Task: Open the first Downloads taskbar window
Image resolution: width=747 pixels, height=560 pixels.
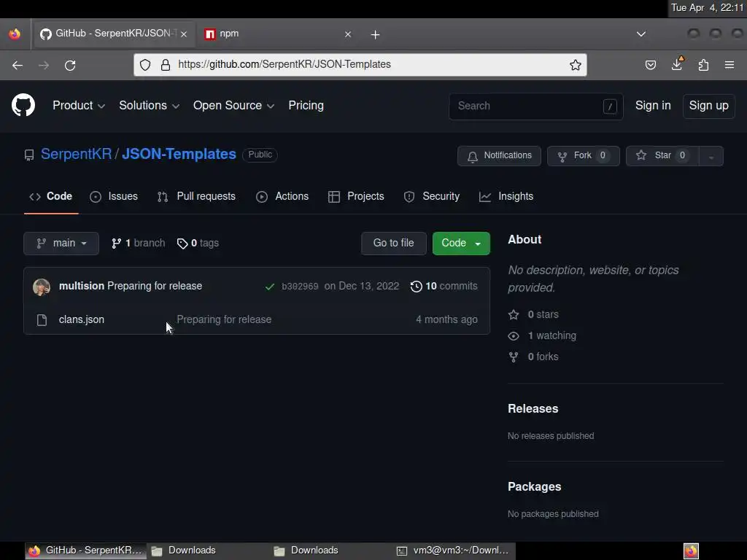Action: 208,551
